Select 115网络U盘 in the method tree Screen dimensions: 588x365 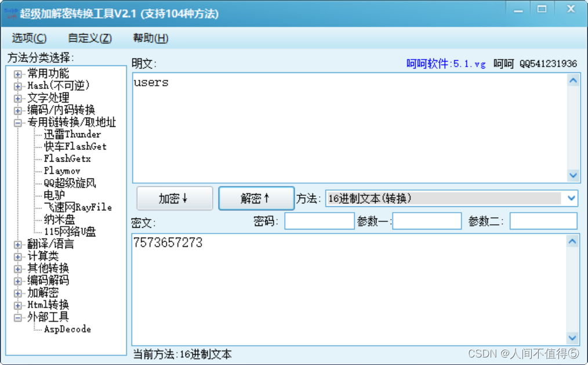(x=70, y=231)
